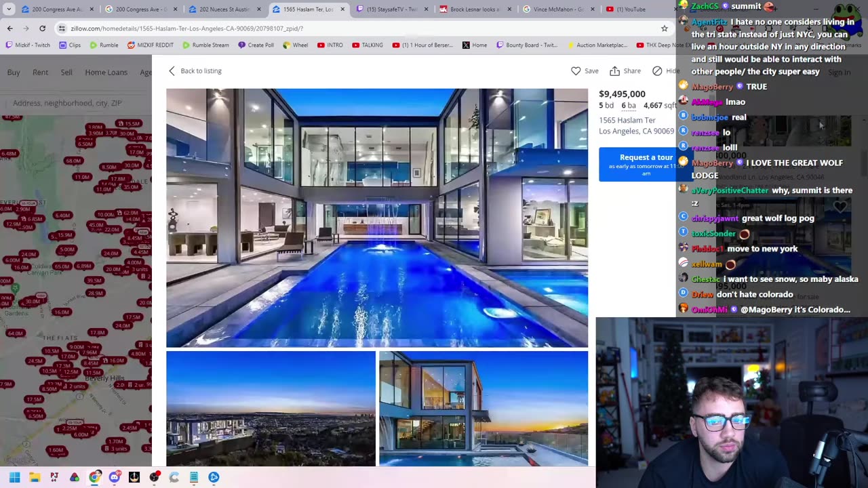Open the Wheel bookmark
The width and height of the screenshot is (868, 488).
(295, 45)
